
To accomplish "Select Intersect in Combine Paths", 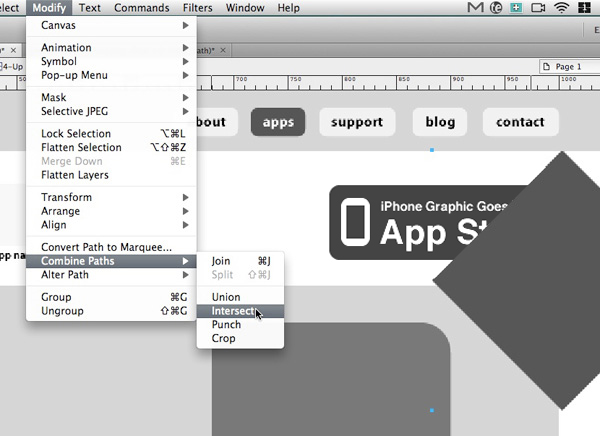I will pyautogui.click(x=240, y=311).
